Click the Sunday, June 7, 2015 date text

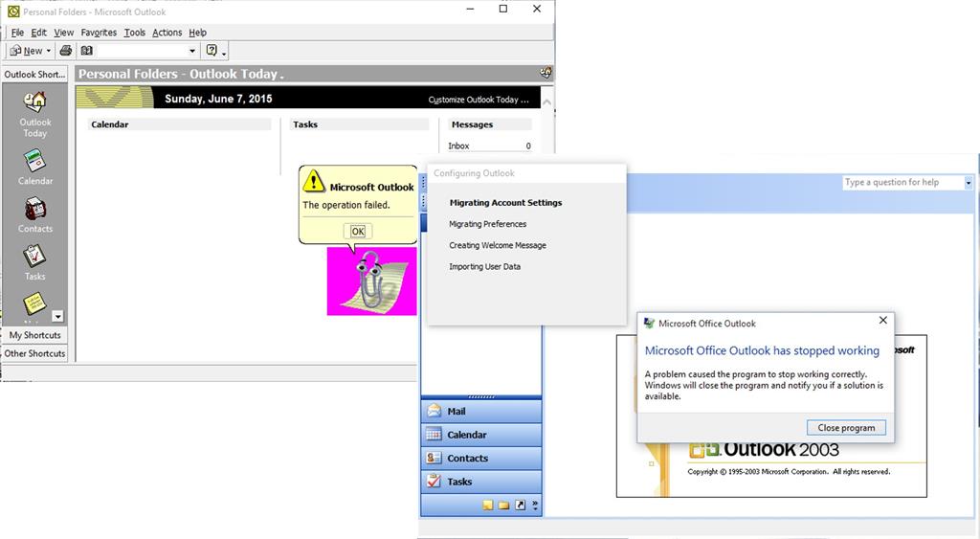(218, 99)
